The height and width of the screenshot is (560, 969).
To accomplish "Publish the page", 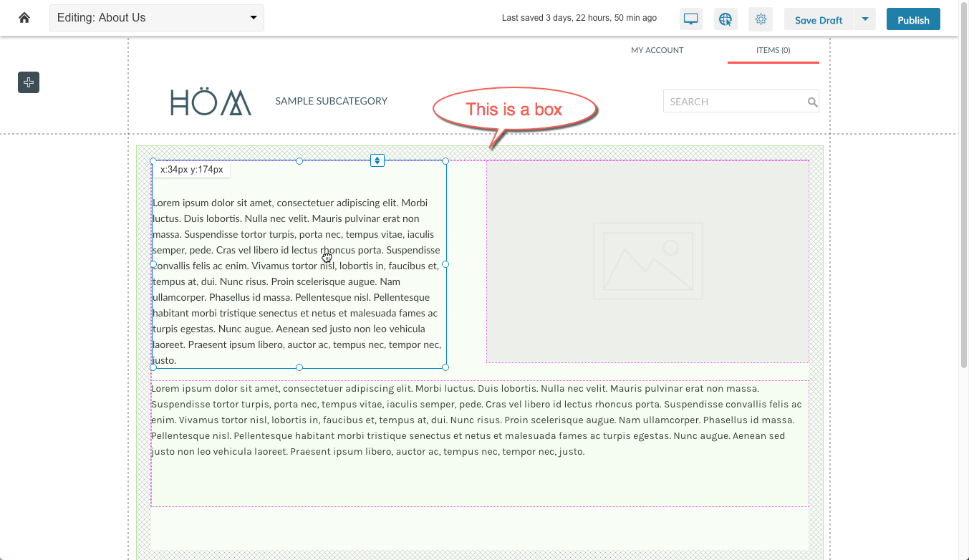I will [913, 19].
